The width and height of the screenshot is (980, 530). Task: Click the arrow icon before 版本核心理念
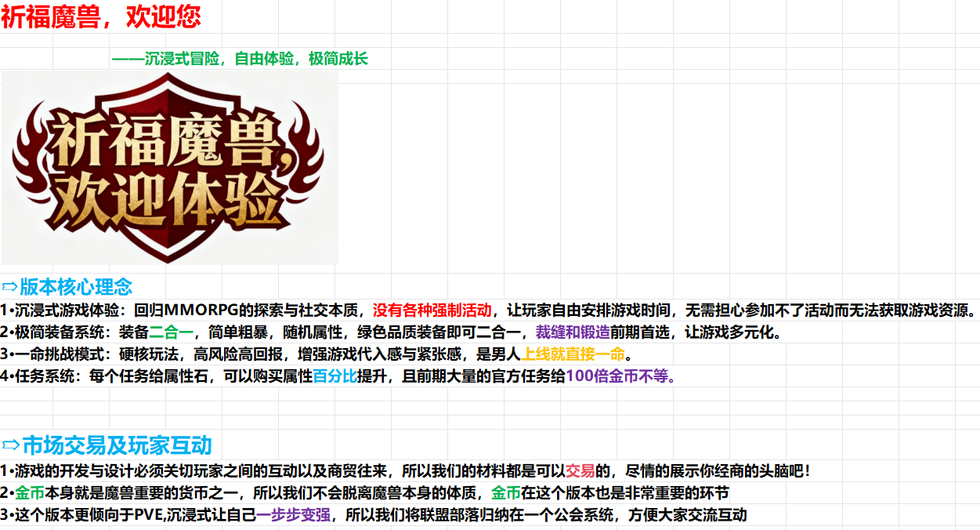click(9, 287)
